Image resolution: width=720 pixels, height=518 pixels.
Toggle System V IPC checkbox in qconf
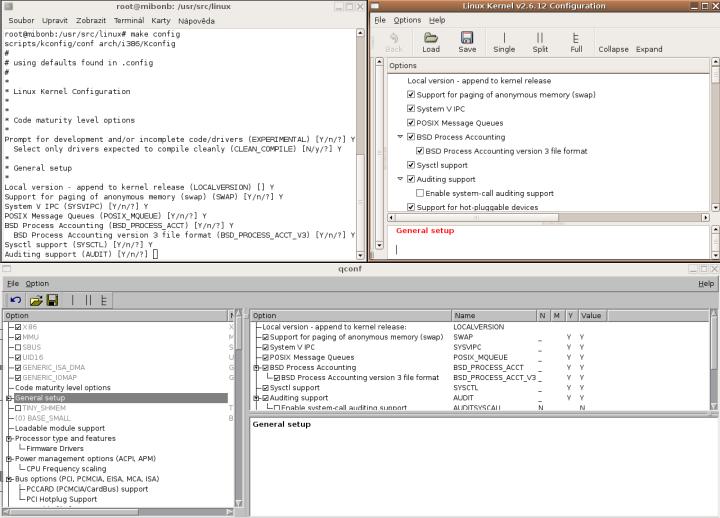[x=265, y=347]
